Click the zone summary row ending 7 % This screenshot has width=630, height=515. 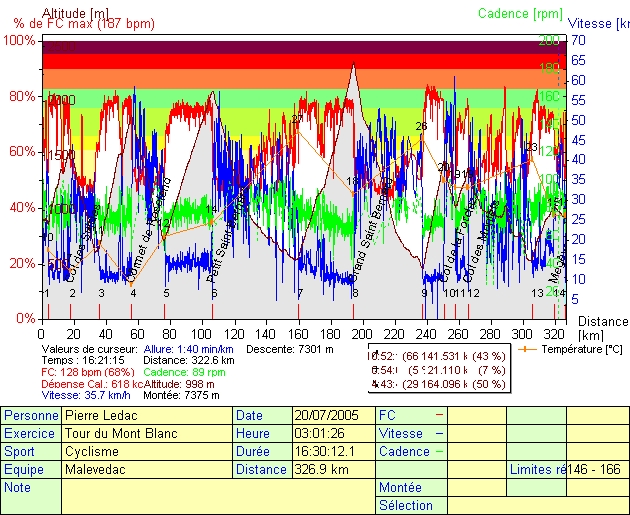coord(438,370)
